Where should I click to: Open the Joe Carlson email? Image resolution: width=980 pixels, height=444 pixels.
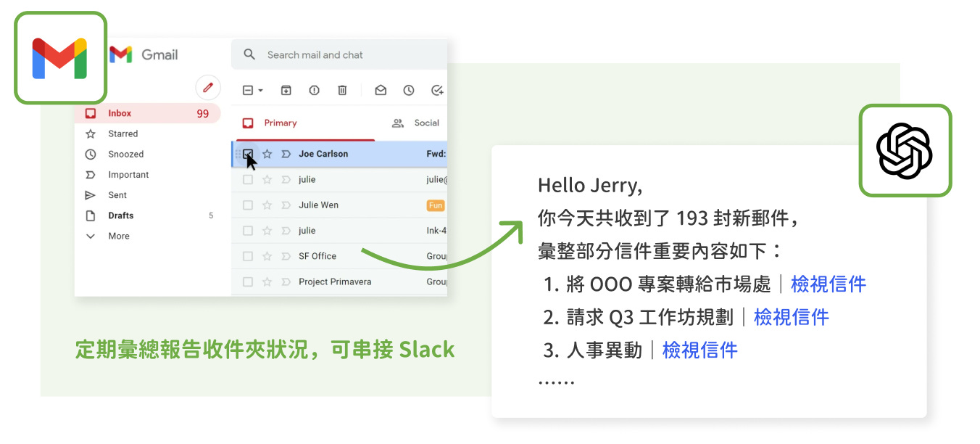pos(340,154)
